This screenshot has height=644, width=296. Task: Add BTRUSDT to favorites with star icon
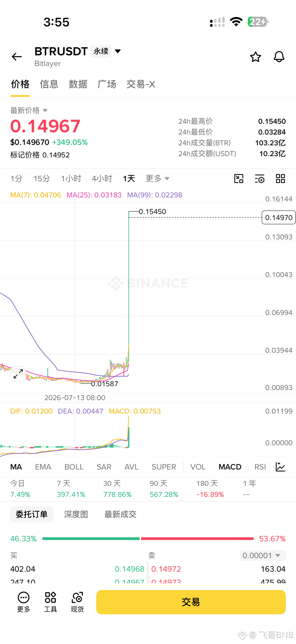tap(255, 57)
